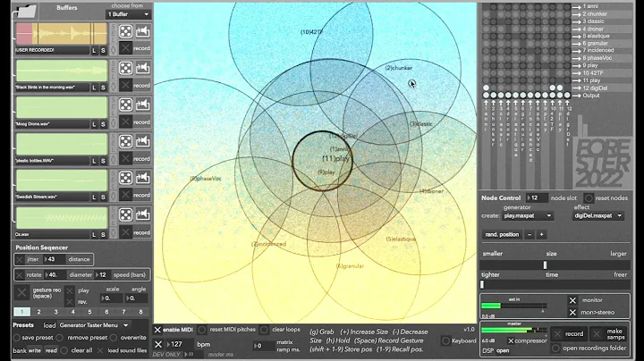This screenshot has width=644, height=361.
Task: Select gesture position slot 8
Action: 140,312
